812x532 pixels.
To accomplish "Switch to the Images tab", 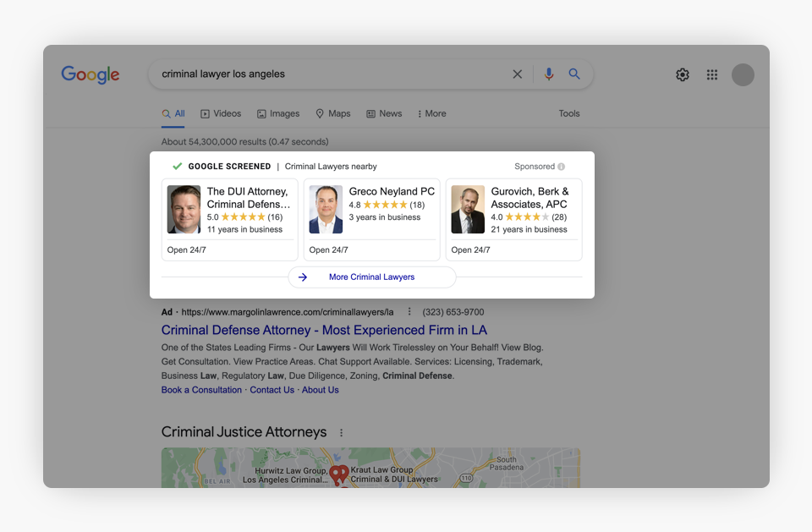I will [278, 113].
